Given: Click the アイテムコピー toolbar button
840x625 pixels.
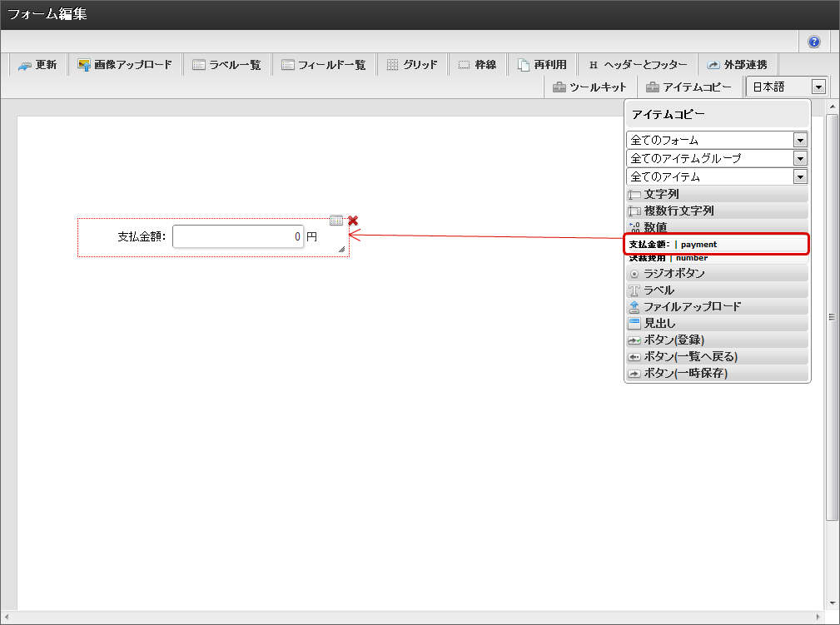Looking at the screenshot, I should (x=689, y=87).
